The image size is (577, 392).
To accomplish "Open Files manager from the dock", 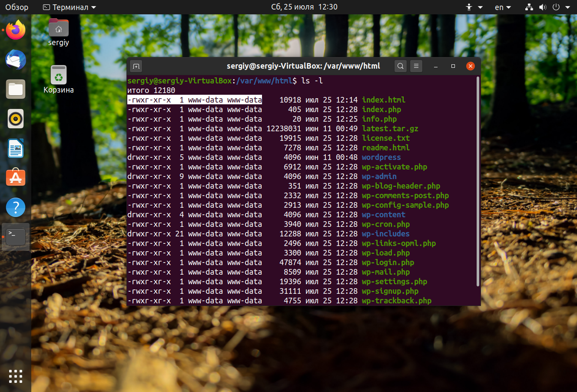I will pos(16,90).
